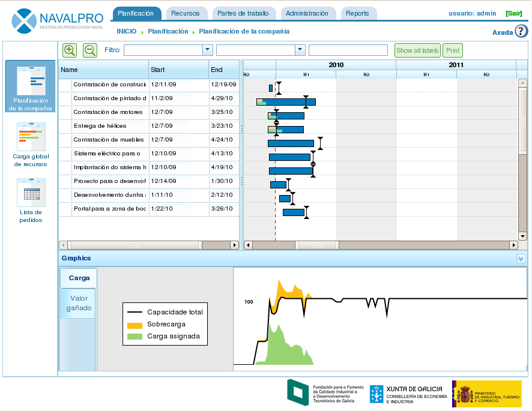532x411 pixels.
Task: Select the Valor gañado chart tab
Action: click(79, 303)
